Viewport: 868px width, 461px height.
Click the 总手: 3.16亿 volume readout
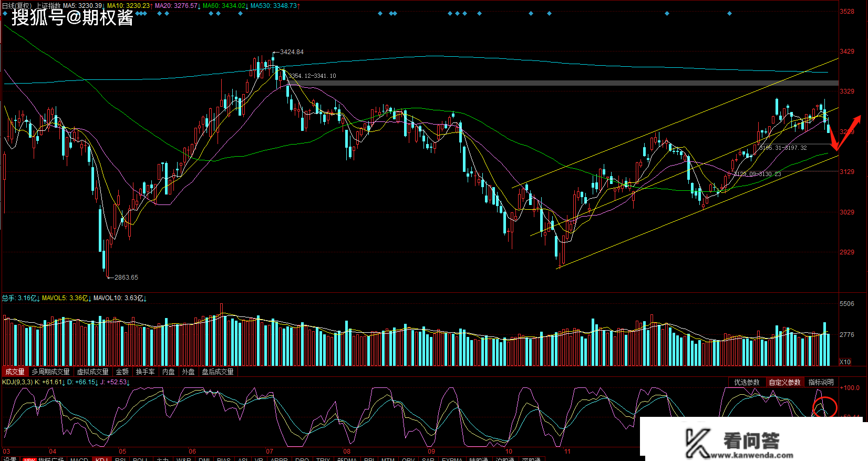20,298
